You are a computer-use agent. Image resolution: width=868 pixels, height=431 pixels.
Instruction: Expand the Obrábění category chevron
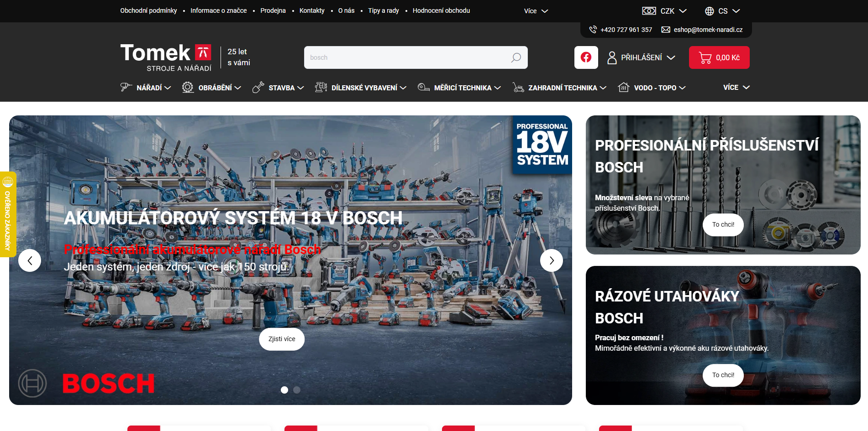click(238, 88)
